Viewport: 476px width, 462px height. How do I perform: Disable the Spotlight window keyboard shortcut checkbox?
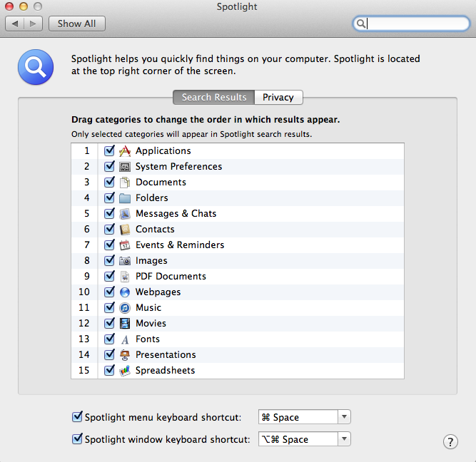[x=77, y=439]
